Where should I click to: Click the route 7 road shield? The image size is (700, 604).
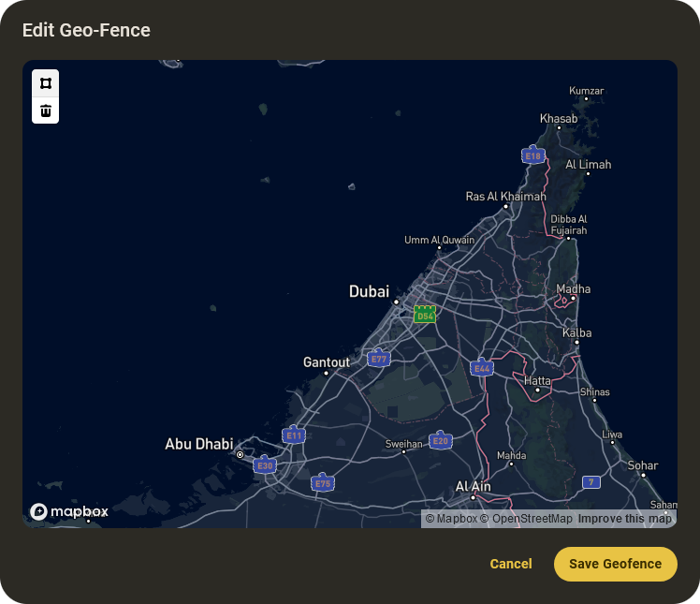[x=591, y=481]
